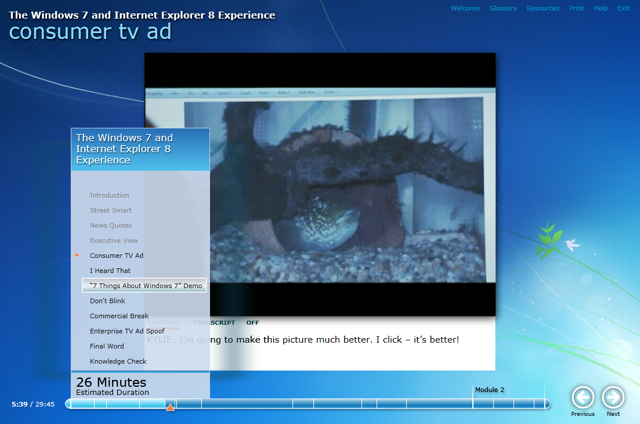Select I Heard That topic
Image resolution: width=640 pixels, height=424 pixels.
tap(110, 271)
